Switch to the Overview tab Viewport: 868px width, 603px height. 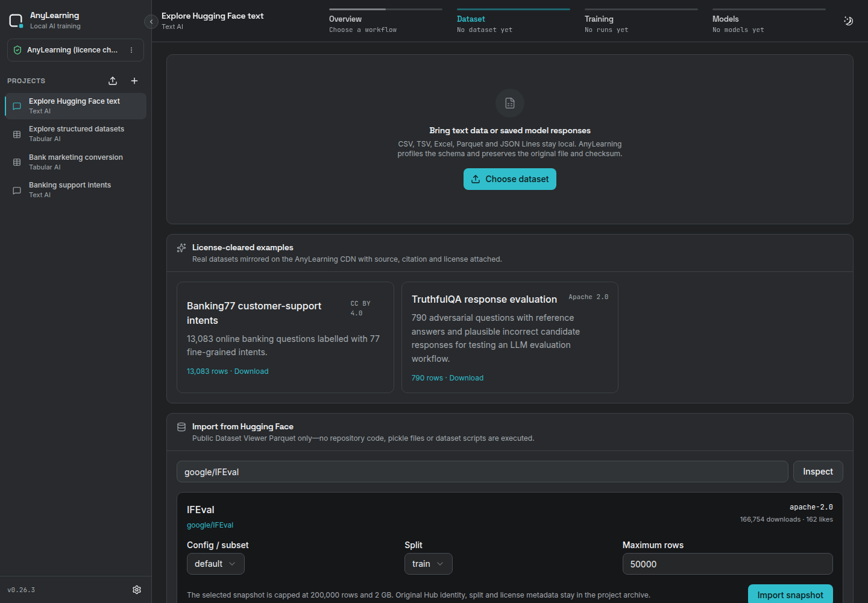tap(385, 22)
